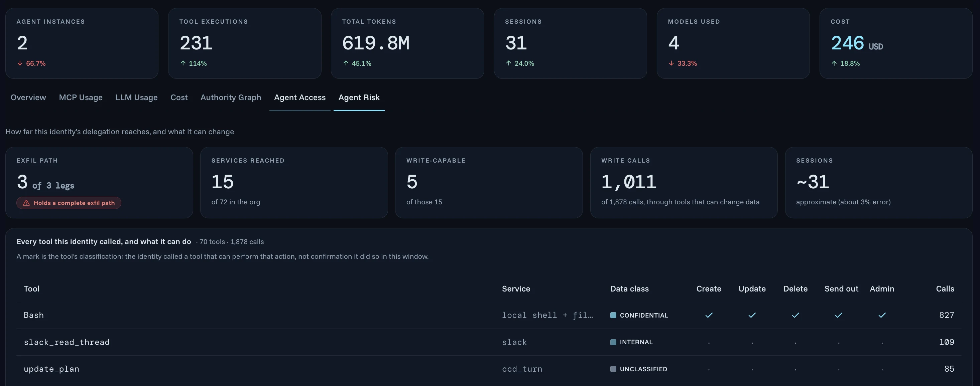Screen dimensions: 980x386
Task: Click the CONFIDENTIAL color square in Bash row
Action: [613, 315]
